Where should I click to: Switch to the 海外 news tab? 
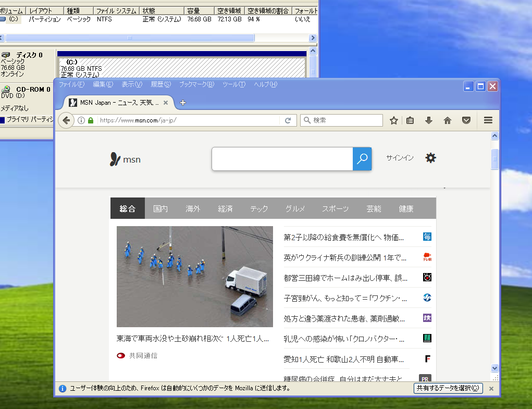193,208
